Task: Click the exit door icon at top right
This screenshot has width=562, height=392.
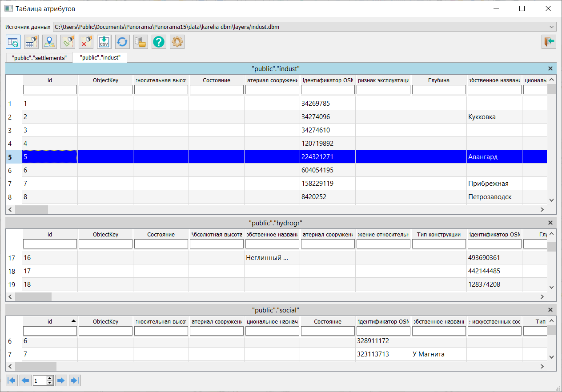Action: [549, 42]
